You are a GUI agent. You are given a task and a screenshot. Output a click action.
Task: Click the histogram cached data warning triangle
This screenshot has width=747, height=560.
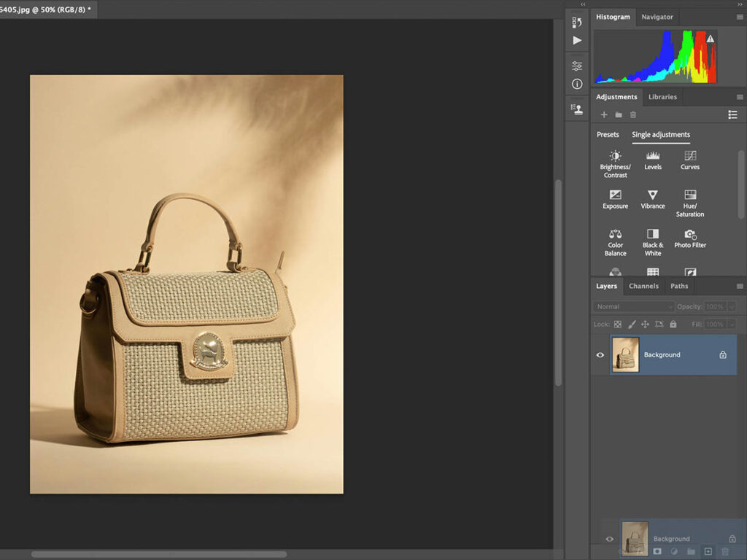(x=711, y=39)
